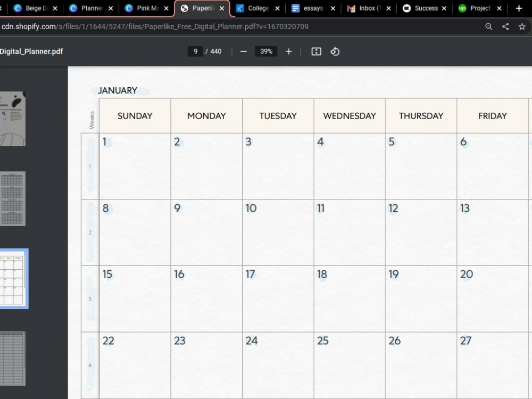Open a new browser tab
This screenshot has width=532, height=399.
[x=519, y=8]
